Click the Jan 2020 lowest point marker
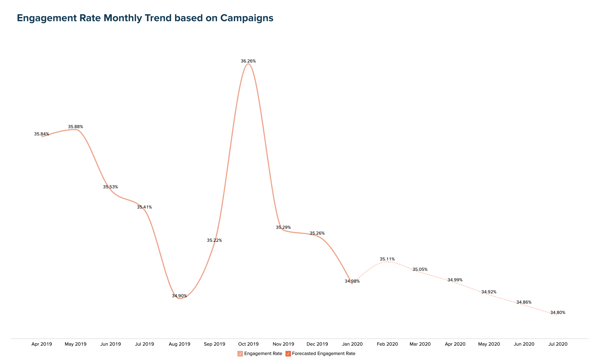Screen dimensions: 593x364 click(x=352, y=280)
